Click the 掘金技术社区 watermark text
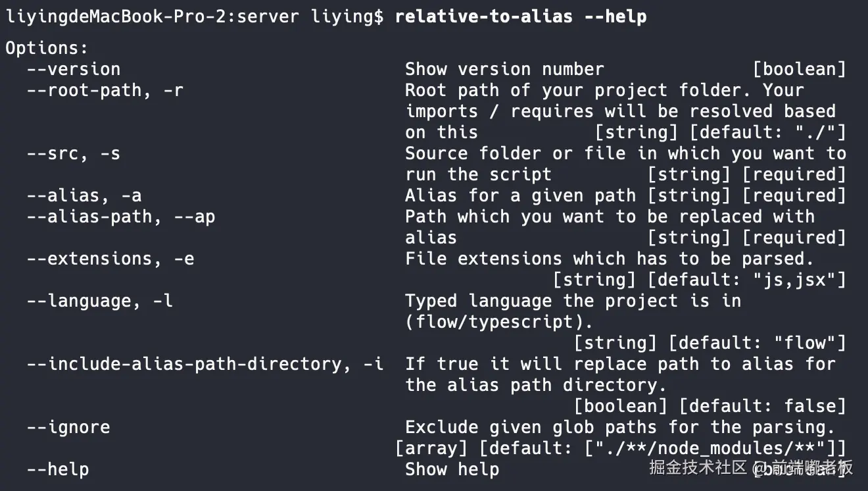The width and height of the screenshot is (868, 491). (698, 468)
